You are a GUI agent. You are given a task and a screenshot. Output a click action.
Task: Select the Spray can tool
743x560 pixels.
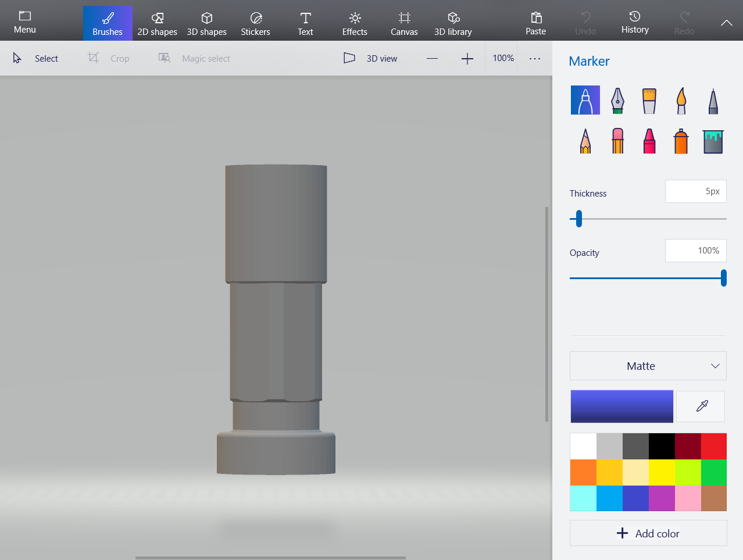coord(681,141)
